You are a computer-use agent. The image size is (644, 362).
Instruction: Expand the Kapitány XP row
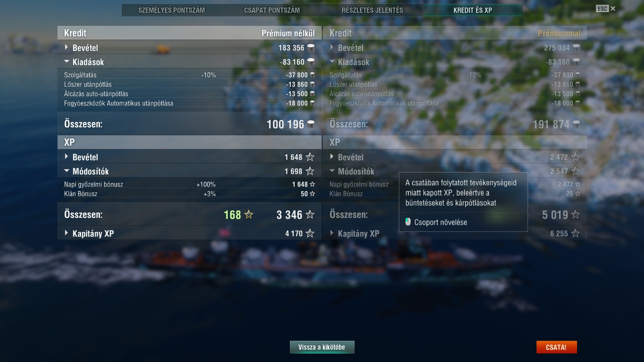pos(190,233)
